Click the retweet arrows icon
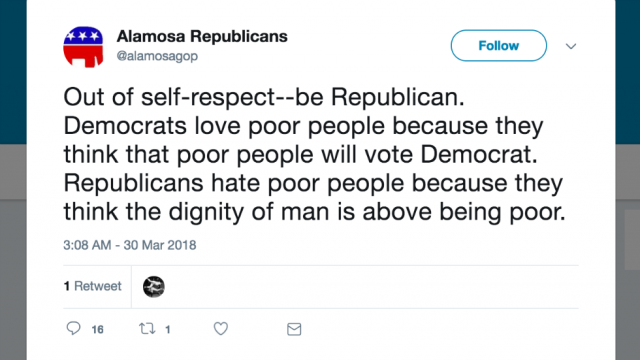 pos(147,329)
